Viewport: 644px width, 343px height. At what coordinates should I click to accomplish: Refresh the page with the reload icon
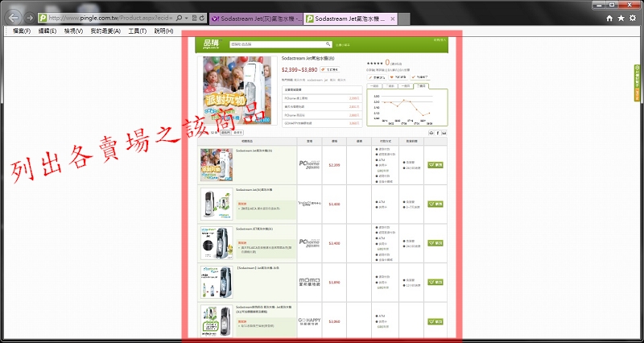202,18
